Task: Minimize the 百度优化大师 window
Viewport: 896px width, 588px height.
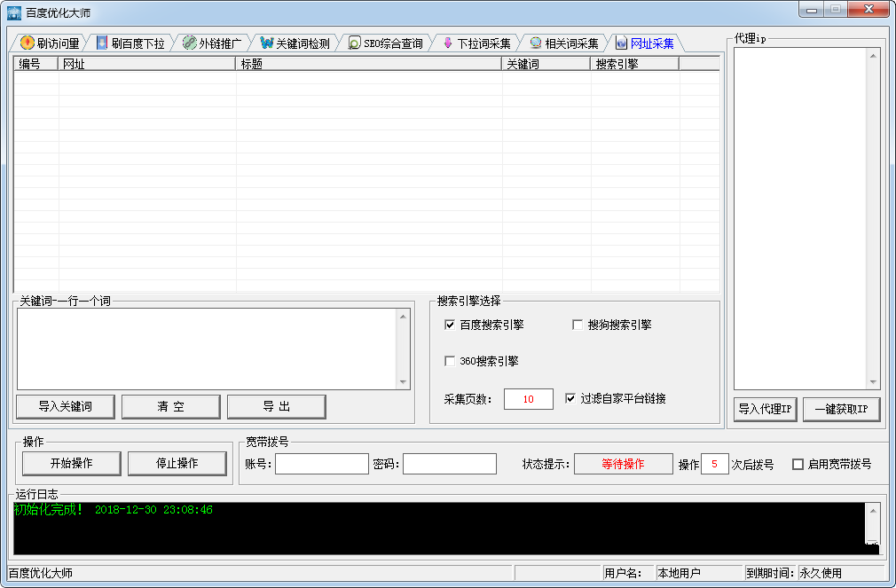Action: pyautogui.click(x=812, y=10)
